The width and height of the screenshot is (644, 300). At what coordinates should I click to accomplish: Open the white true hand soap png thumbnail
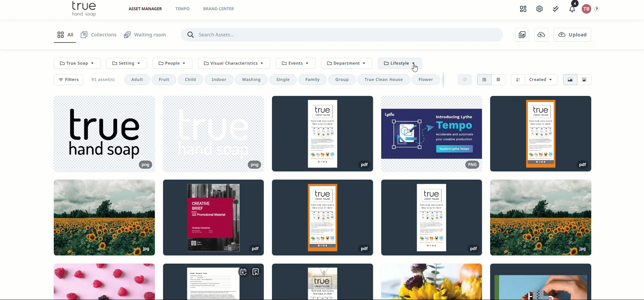coord(213,134)
